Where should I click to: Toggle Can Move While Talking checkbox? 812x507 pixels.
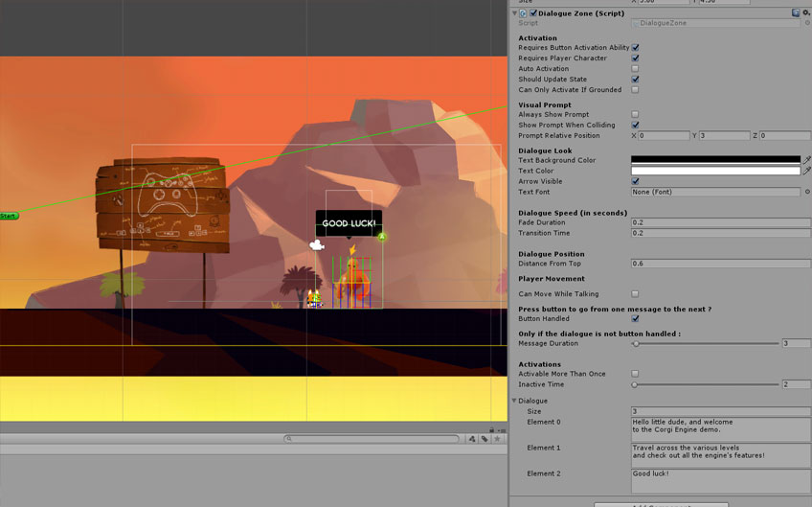tap(635, 294)
